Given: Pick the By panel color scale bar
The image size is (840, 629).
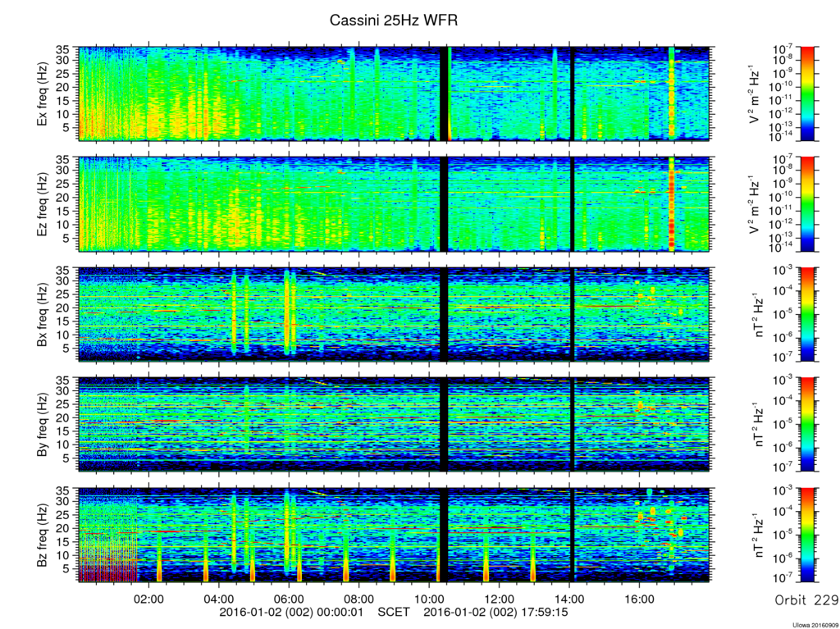Looking at the screenshot, I should point(807,424).
